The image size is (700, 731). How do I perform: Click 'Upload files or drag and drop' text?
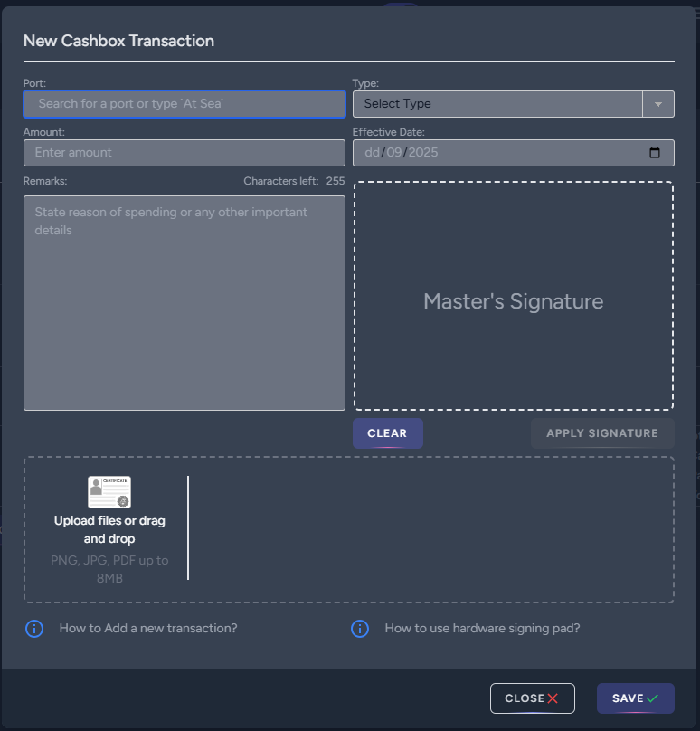coord(109,529)
